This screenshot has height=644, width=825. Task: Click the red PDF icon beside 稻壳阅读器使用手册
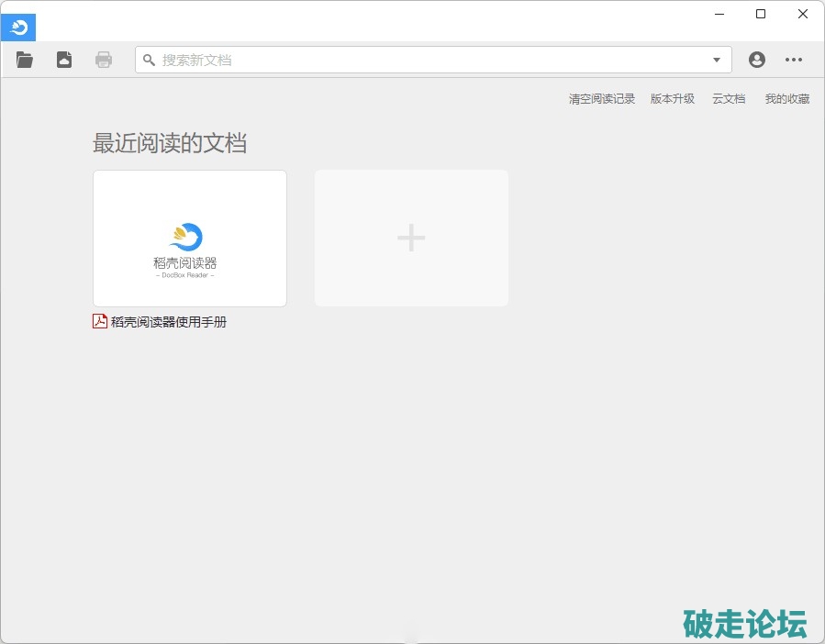(100, 321)
